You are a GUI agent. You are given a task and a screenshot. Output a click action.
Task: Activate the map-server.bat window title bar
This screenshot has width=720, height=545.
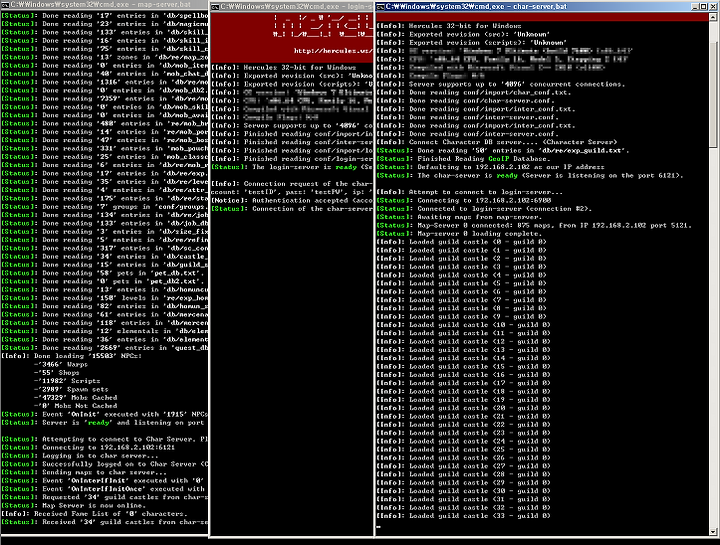[104, 5]
